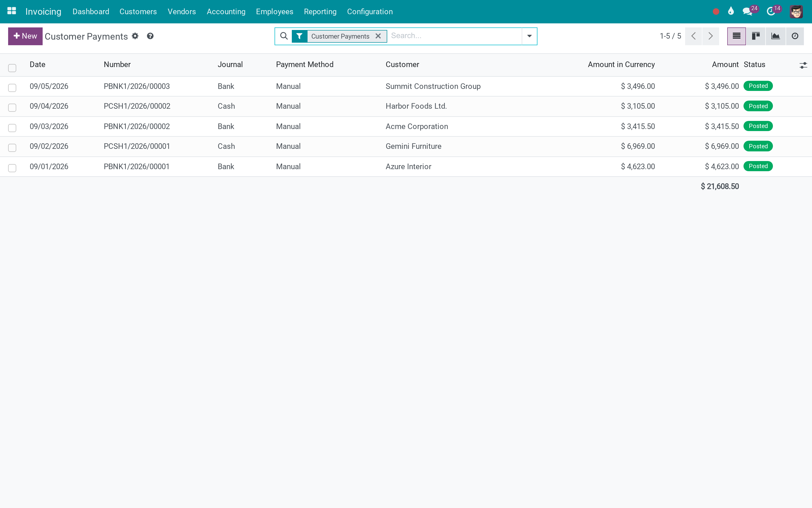Click the $ 6,969.00 Amount in Currency cell

[x=638, y=147]
